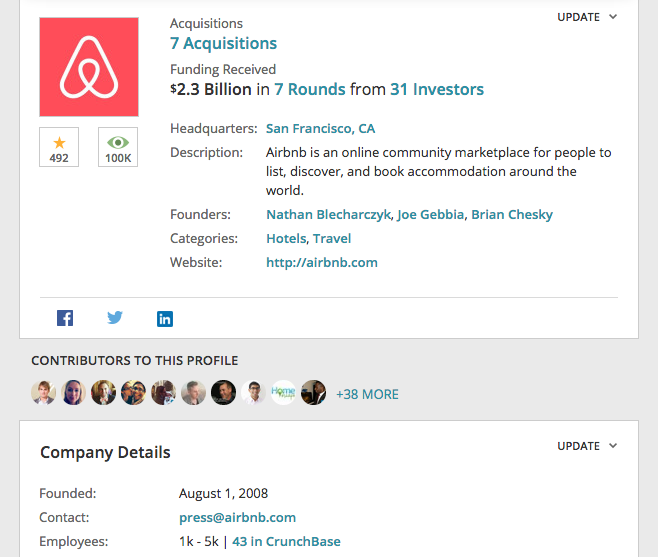Image resolution: width=658 pixels, height=557 pixels.
Task: Click the eye views button showing 100K
Action: (x=118, y=147)
